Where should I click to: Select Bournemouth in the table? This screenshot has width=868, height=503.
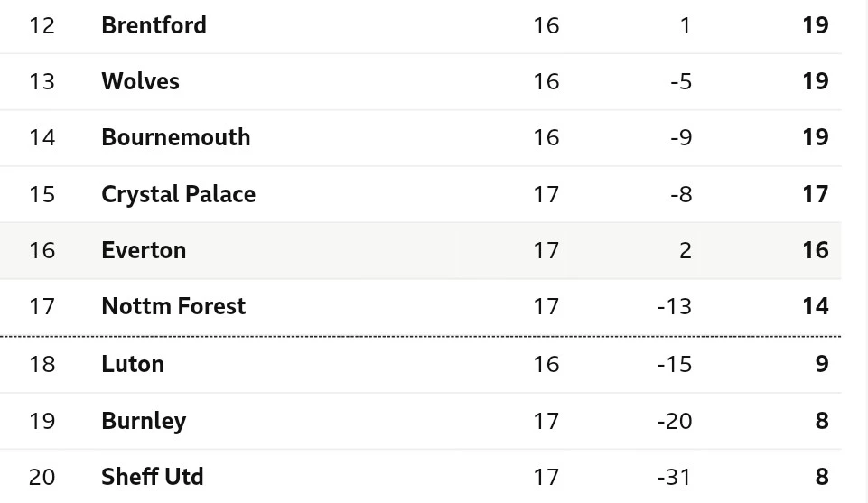point(175,137)
